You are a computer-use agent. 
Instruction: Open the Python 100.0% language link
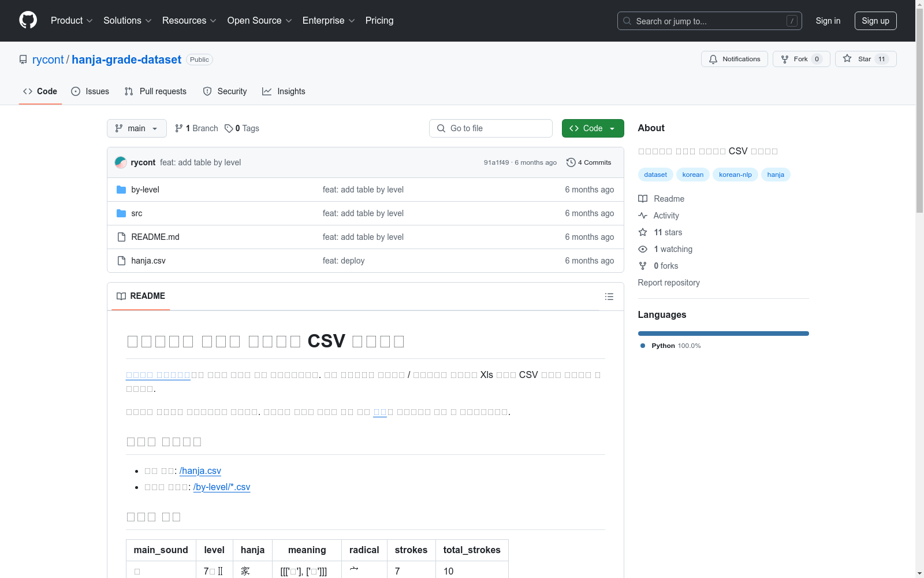point(670,346)
